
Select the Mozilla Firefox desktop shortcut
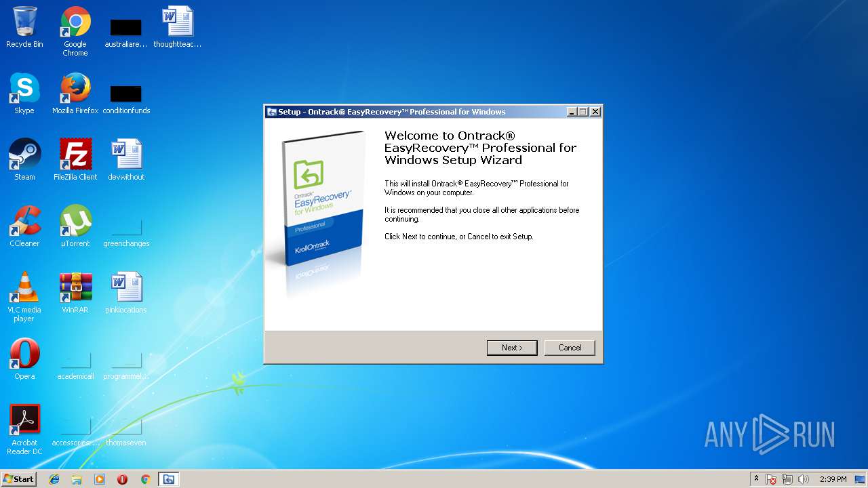(x=75, y=94)
